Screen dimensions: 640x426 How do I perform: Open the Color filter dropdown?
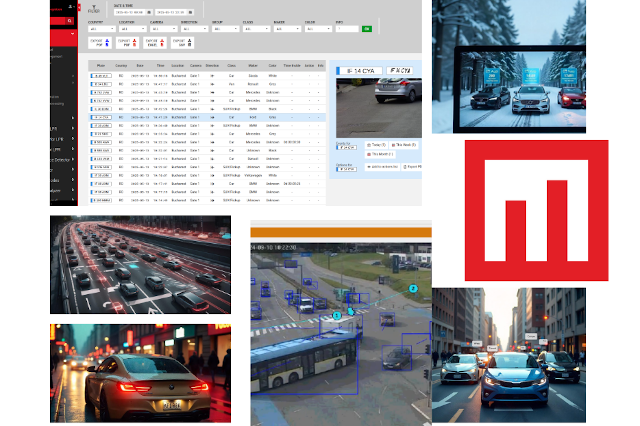point(318,29)
